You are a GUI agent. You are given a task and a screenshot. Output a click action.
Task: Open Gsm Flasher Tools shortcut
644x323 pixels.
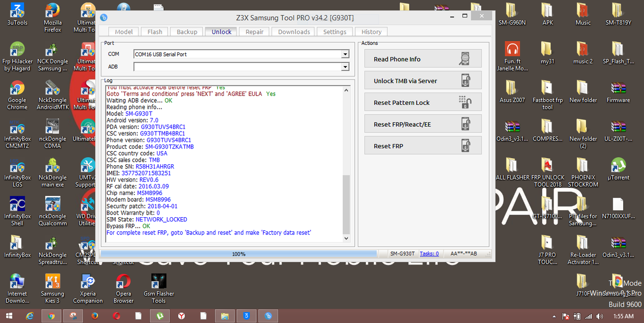pyautogui.click(x=158, y=289)
